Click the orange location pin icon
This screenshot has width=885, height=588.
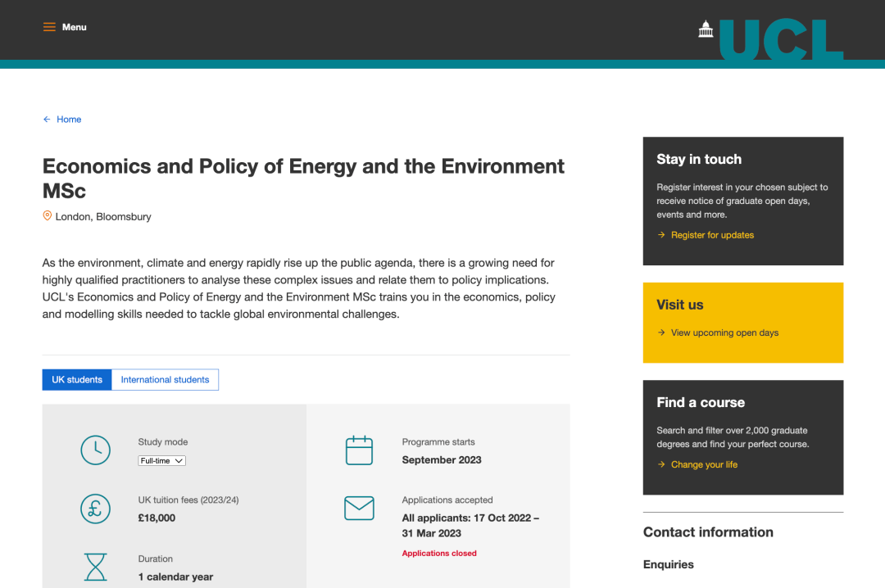pyautogui.click(x=48, y=216)
